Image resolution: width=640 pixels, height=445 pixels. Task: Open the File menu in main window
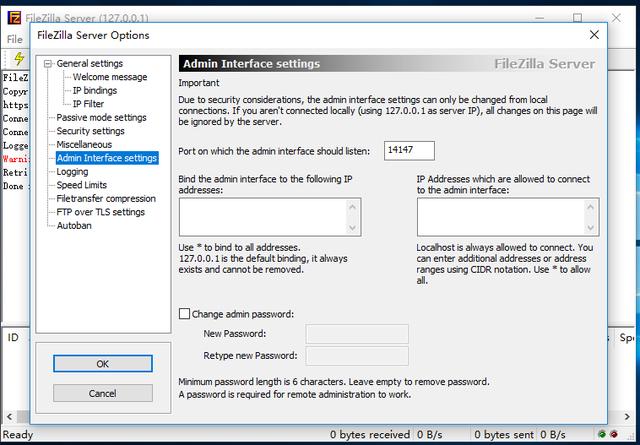pyautogui.click(x=15, y=39)
